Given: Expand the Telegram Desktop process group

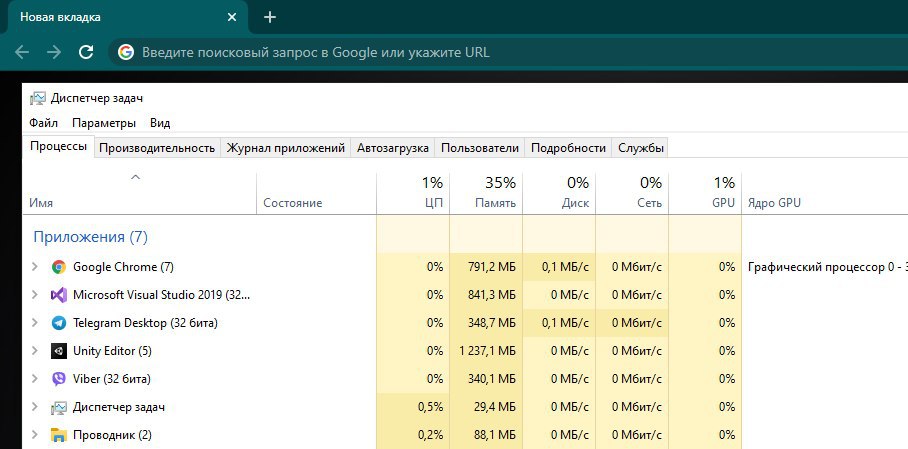Looking at the screenshot, I should pyautogui.click(x=35, y=323).
